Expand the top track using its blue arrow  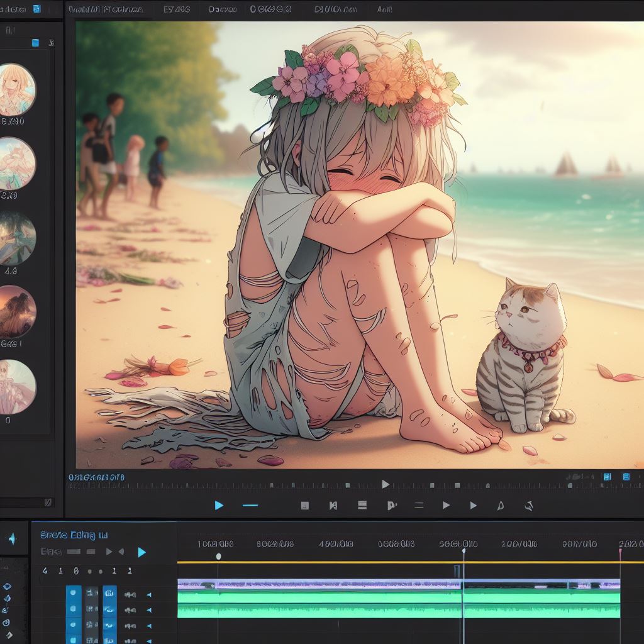[x=148, y=594]
